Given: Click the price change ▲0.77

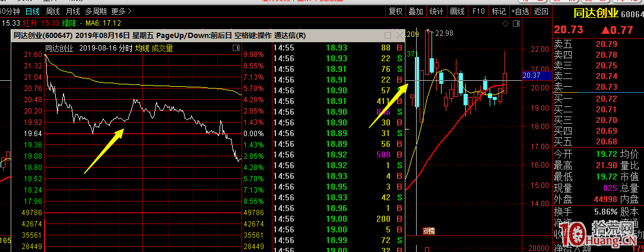Looking at the screenshot, I should click(x=617, y=30).
